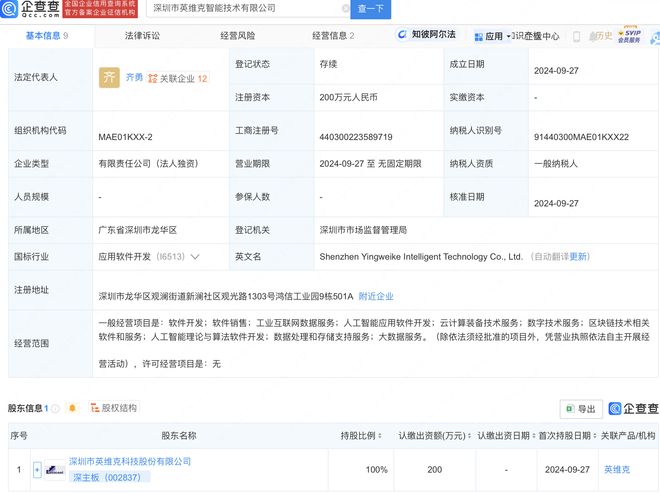Expand the 应用 dropdown menu
The height and width of the screenshot is (493, 660).
[491, 37]
